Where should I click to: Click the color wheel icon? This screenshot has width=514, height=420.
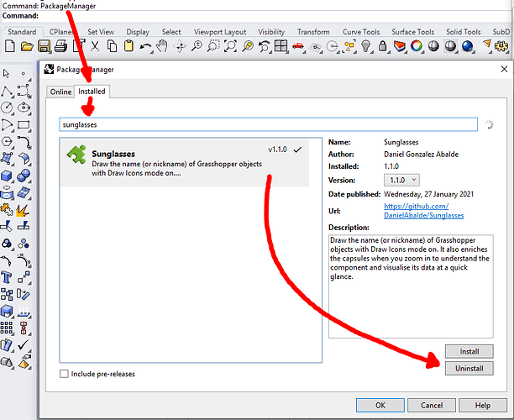417,46
